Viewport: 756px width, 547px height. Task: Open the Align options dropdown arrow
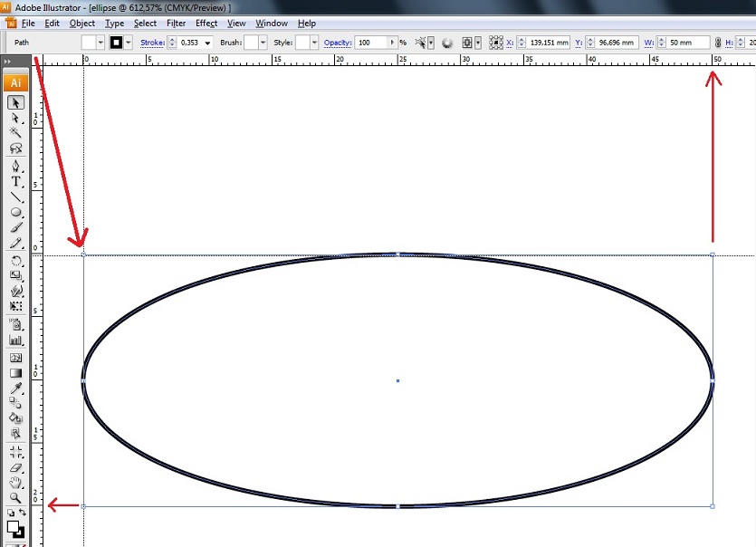tap(478, 43)
